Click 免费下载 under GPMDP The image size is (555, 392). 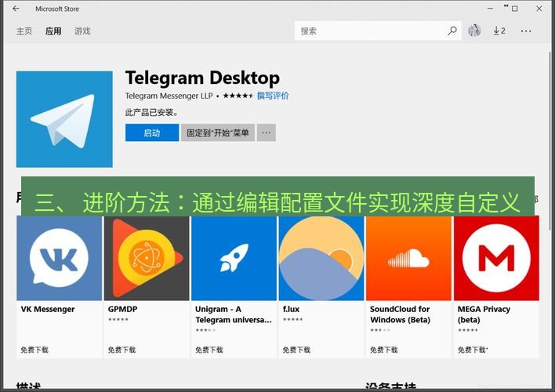122,350
